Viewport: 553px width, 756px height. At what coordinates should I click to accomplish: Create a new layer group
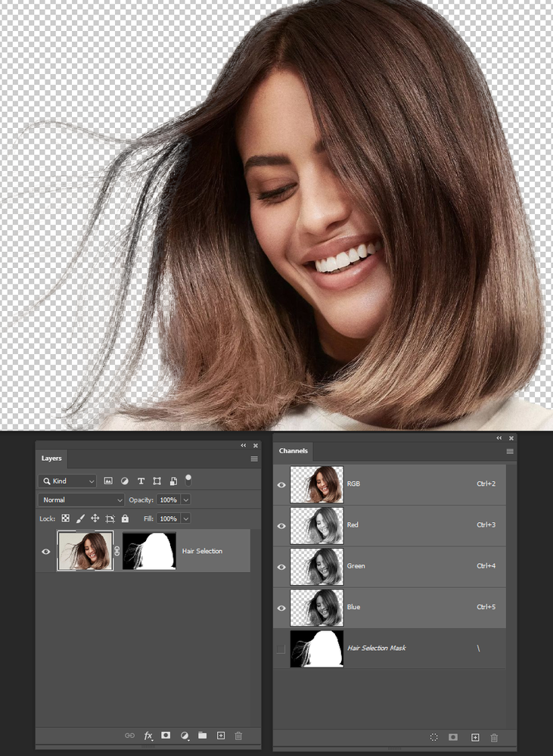(x=202, y=736)
